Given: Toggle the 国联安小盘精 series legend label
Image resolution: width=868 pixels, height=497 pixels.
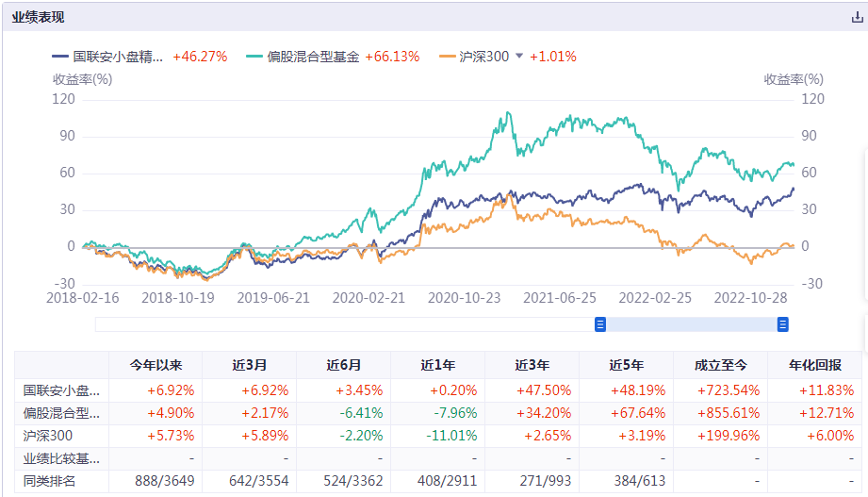Looking at the screenshot, I should click(x=119, y=57).
